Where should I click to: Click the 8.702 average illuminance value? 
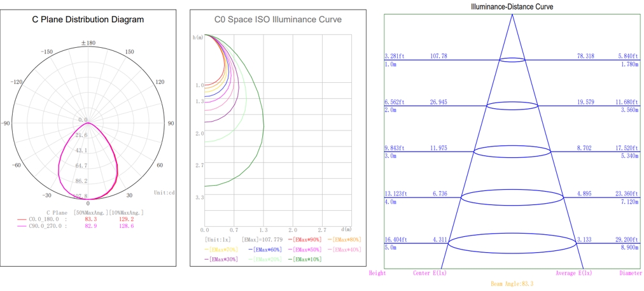point(584,148)
